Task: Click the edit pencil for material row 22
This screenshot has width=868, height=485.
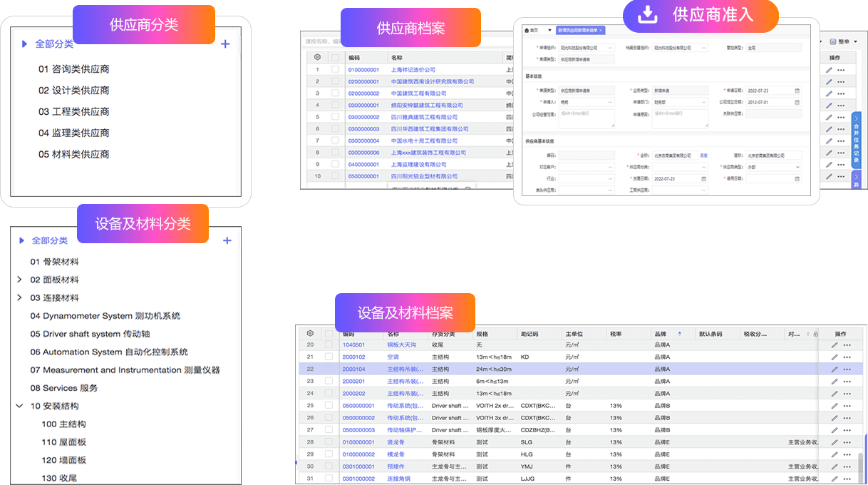Action: tap(834, 369)
